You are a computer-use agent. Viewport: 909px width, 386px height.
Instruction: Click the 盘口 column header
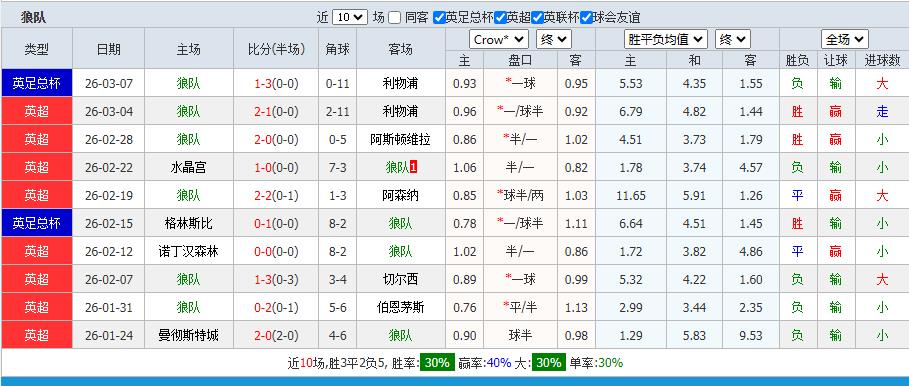pos(520,60)
